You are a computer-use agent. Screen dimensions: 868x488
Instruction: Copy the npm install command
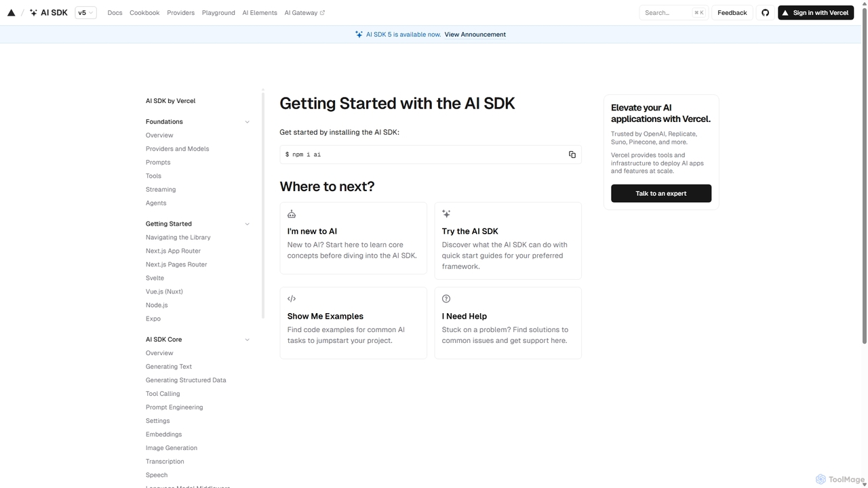click(572, 155)
